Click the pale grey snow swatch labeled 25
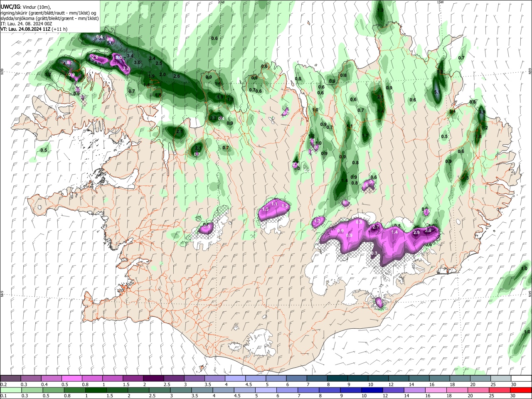 (500, 379)
